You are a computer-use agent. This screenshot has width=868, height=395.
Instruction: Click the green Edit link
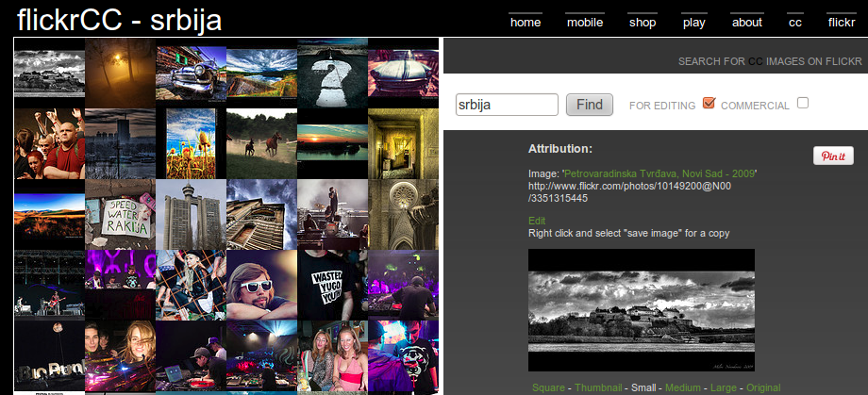537,221
